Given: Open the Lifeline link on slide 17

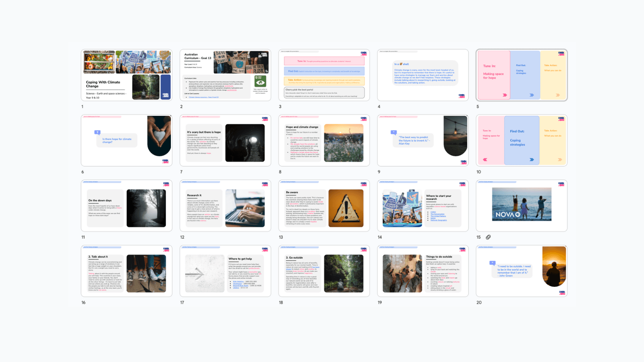Looking at the screenshot, I should click(x=236, y=288).
